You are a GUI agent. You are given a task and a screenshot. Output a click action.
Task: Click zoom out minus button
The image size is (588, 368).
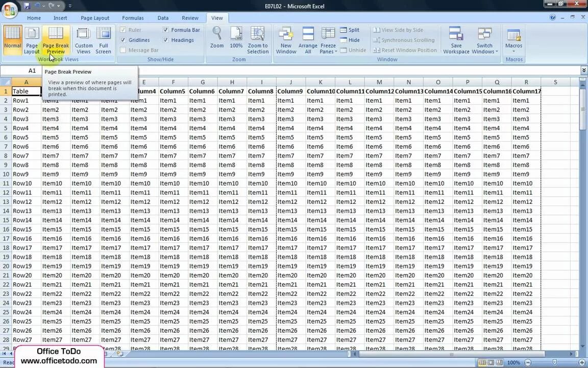528,362
